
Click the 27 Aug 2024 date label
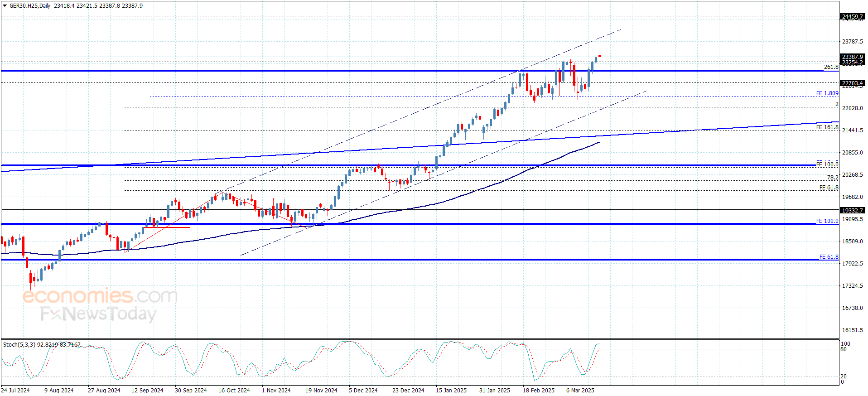pyautogui.click(x=104, y=391)
